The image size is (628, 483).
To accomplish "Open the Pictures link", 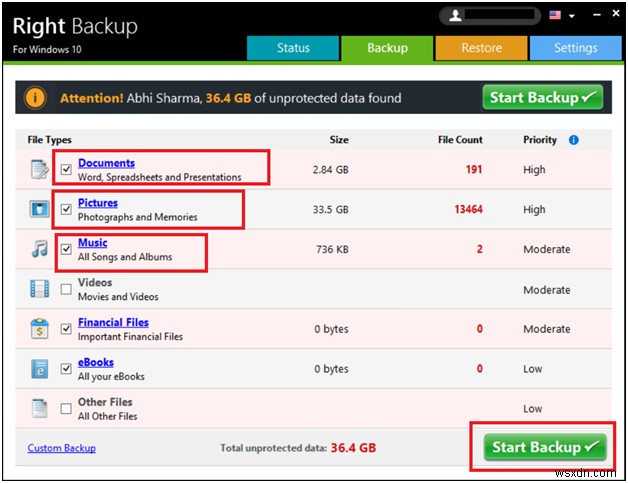I will coord(98,203).
